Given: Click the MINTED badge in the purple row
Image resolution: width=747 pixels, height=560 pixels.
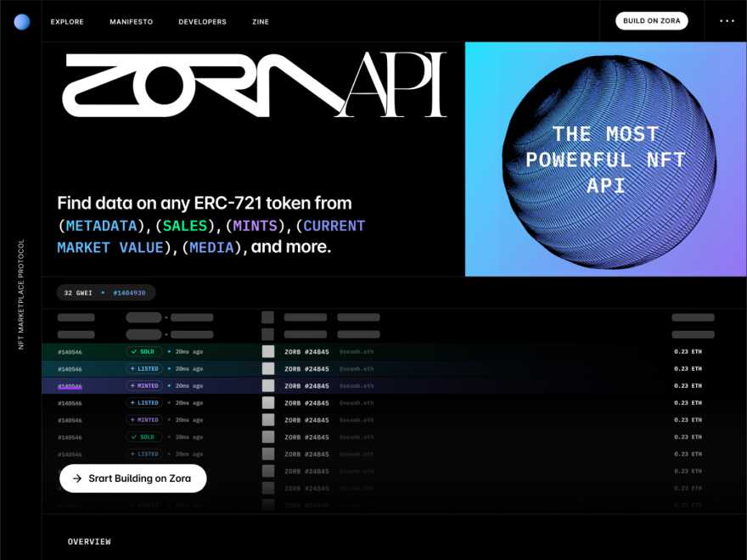Looking at the screenshot, I should coord(143,386).
